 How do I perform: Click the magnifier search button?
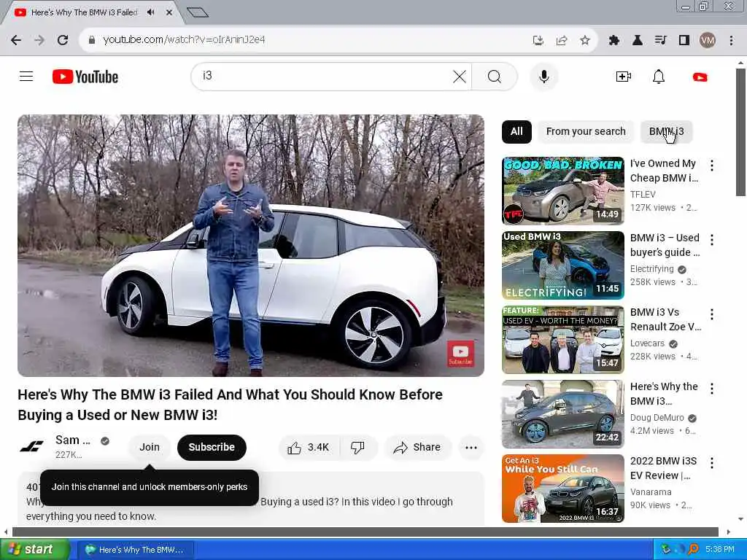tap(495, 76)
